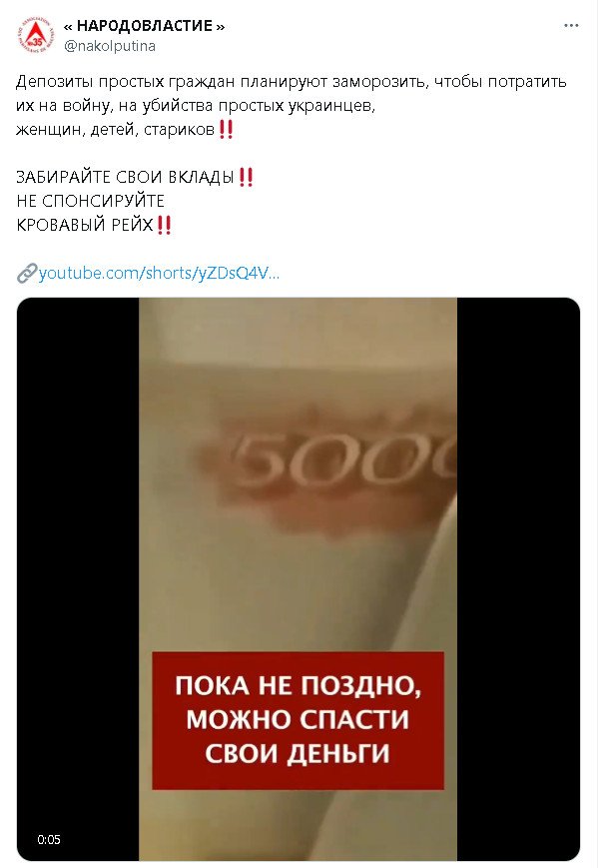604x868 pixels.
Task: Play the embedded video with the red caption
Action: [299, 579]
